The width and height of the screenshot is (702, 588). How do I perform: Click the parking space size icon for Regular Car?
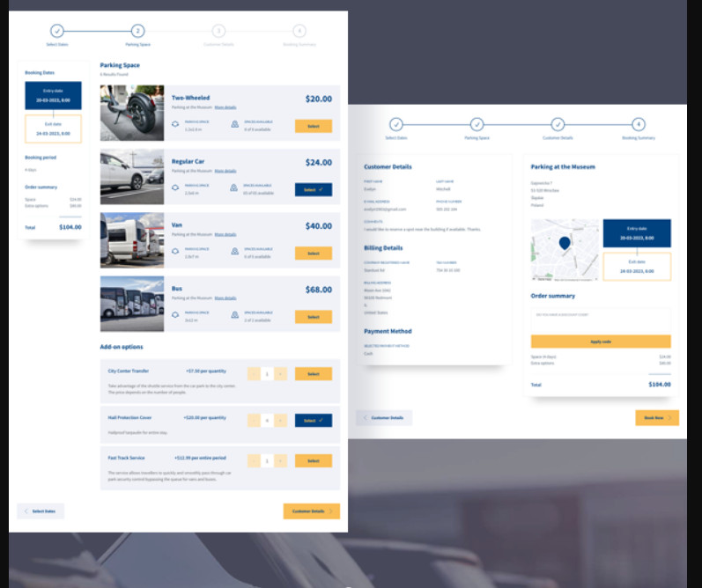[x=175, y=187]
